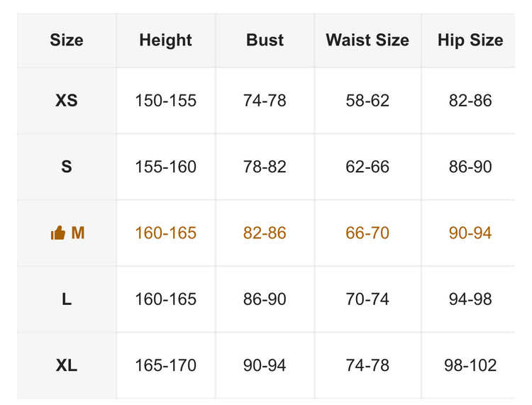Click the Bust column header

pos(265,40)
